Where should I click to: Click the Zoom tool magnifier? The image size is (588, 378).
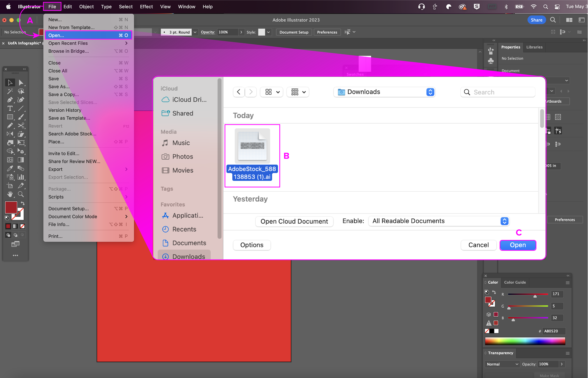21,194
